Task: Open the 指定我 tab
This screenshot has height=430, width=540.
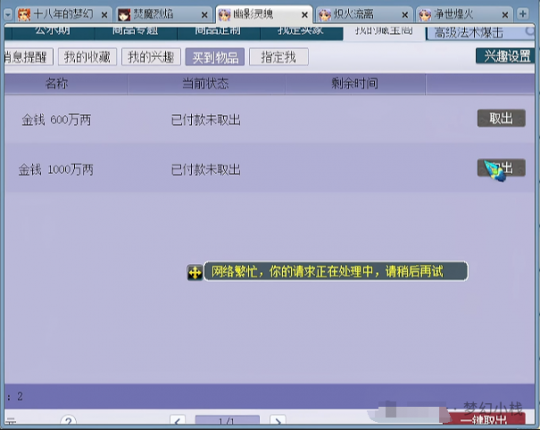Action: coord(279,57)
